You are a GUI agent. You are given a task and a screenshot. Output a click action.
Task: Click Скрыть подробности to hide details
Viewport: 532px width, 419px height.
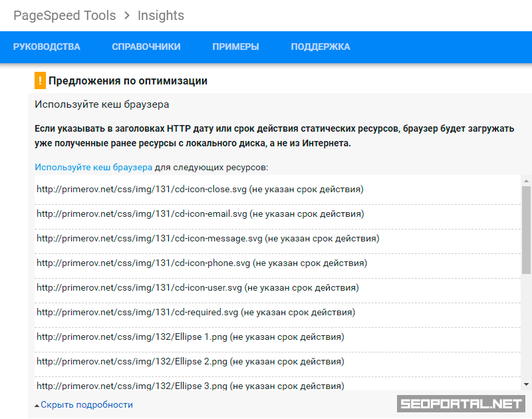(86, 404)
